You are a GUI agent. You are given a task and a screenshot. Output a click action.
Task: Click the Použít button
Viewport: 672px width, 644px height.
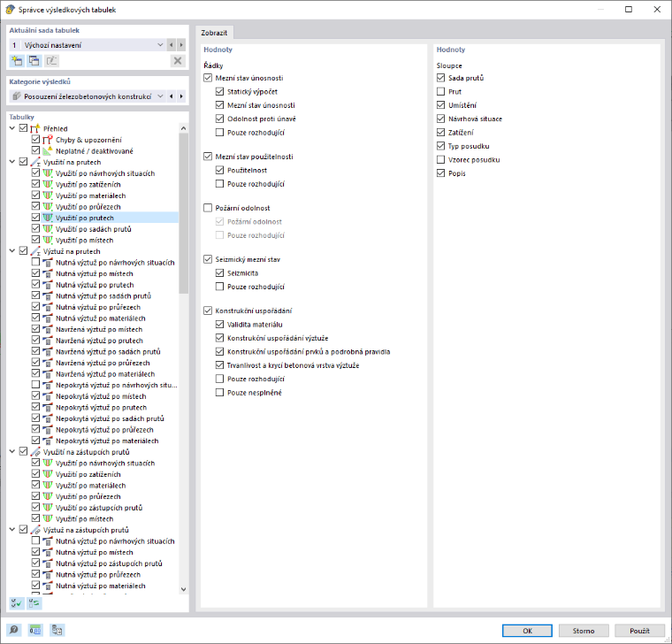pos(639,630)
